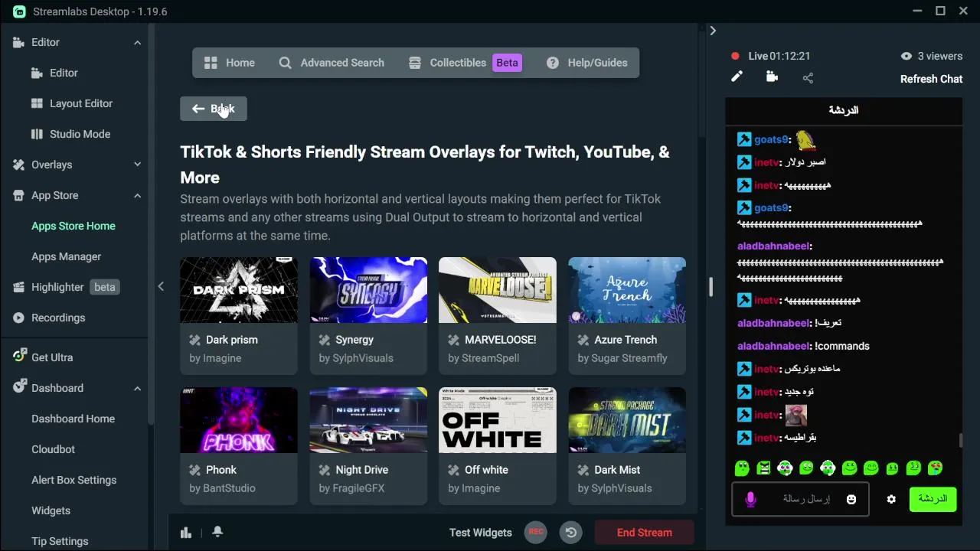Screen dimensions: 980x551
Task: Open the performance stats bar icon
Action: coord(186,533)
